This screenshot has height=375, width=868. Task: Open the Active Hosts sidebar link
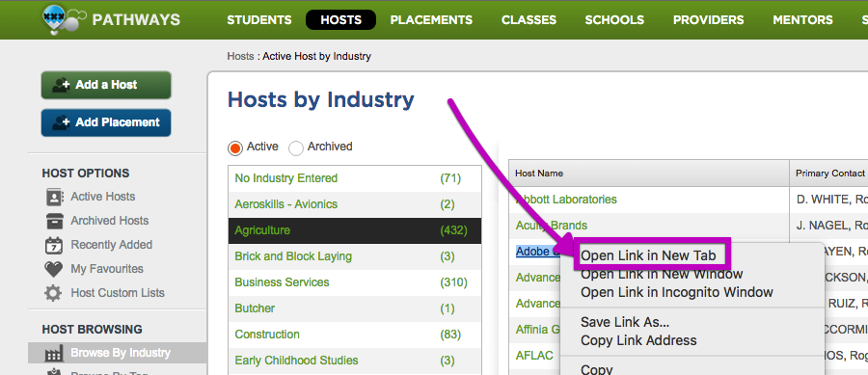103,197
